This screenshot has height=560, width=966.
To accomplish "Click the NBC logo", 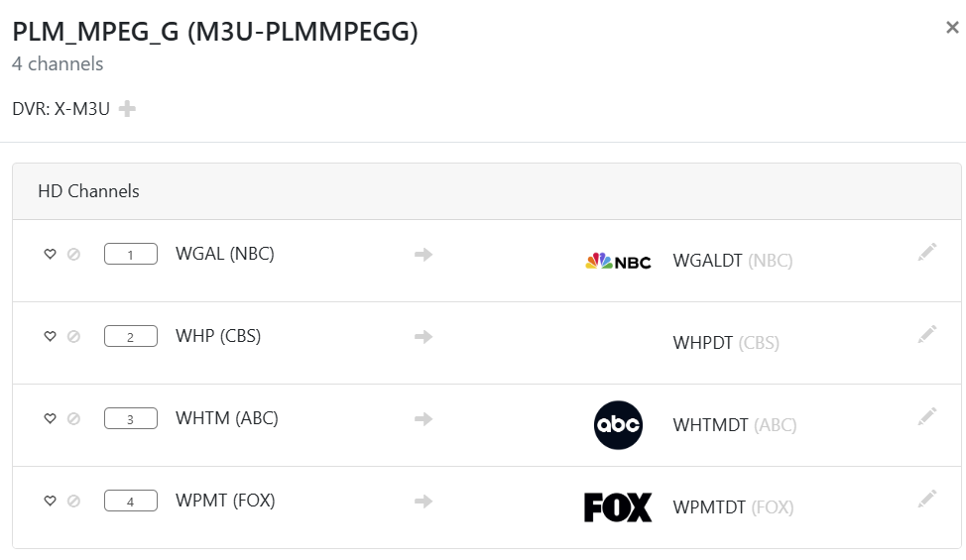I will [x=618, y=262].
